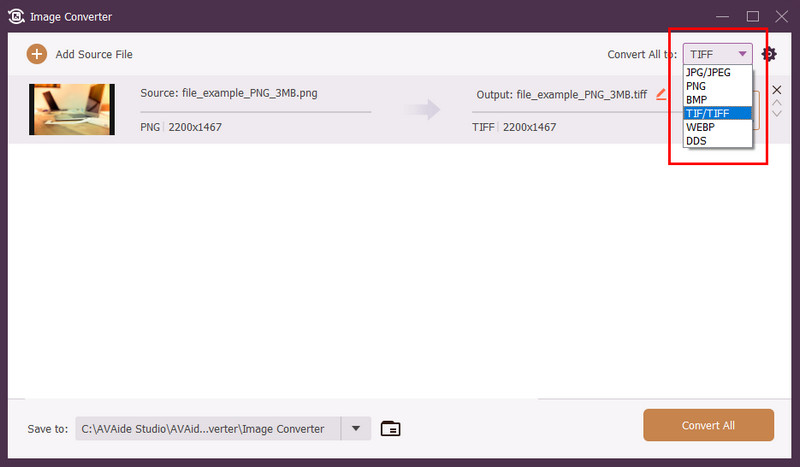Click the Image Converter app logo in the title bar
The height and width of the screenshot is (467, 800).
(15, 16)
